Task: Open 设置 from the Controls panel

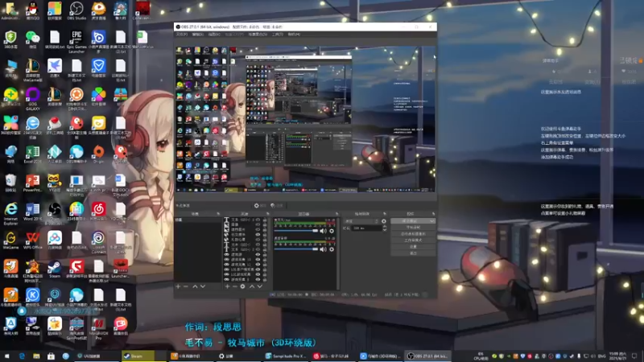Action: 413,247
